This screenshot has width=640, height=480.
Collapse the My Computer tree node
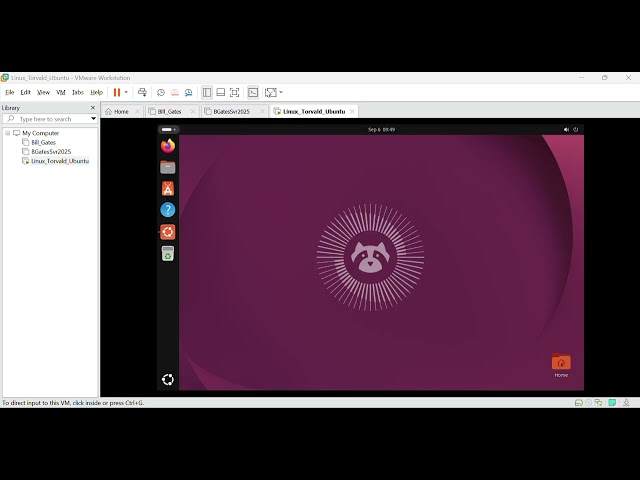click(x=7, y=133)
